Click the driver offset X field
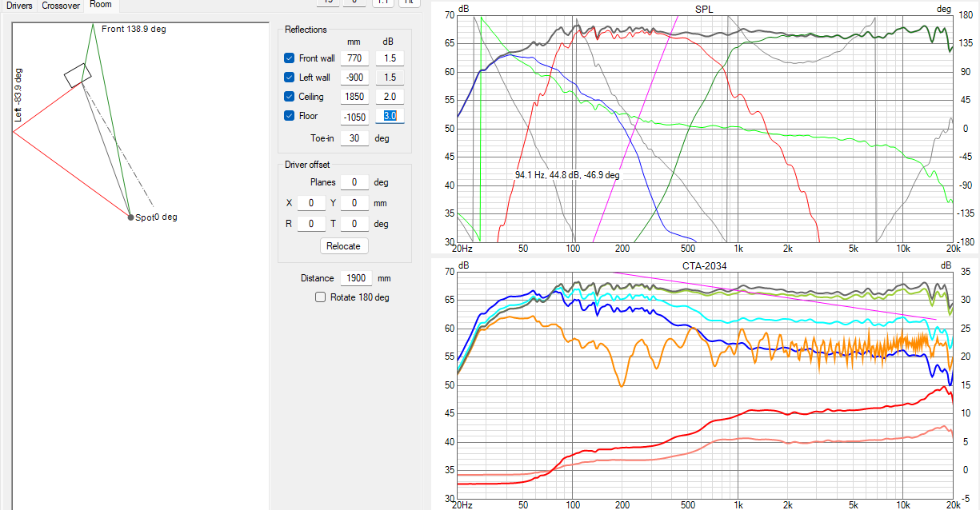 [x=311, y=203]
